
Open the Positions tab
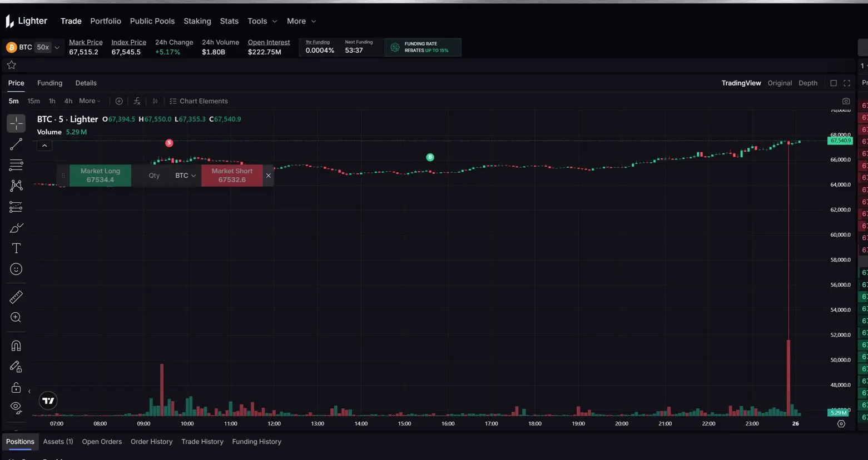point(20,442)
